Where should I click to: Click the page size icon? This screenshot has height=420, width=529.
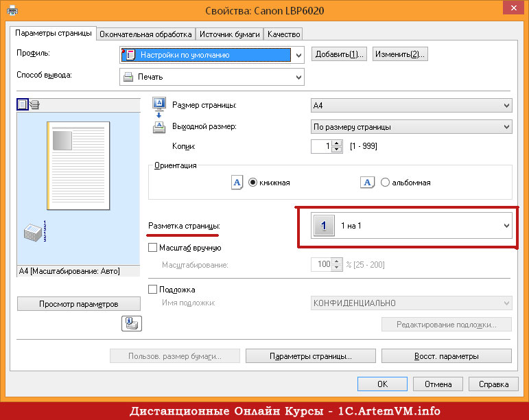(158, 104)
